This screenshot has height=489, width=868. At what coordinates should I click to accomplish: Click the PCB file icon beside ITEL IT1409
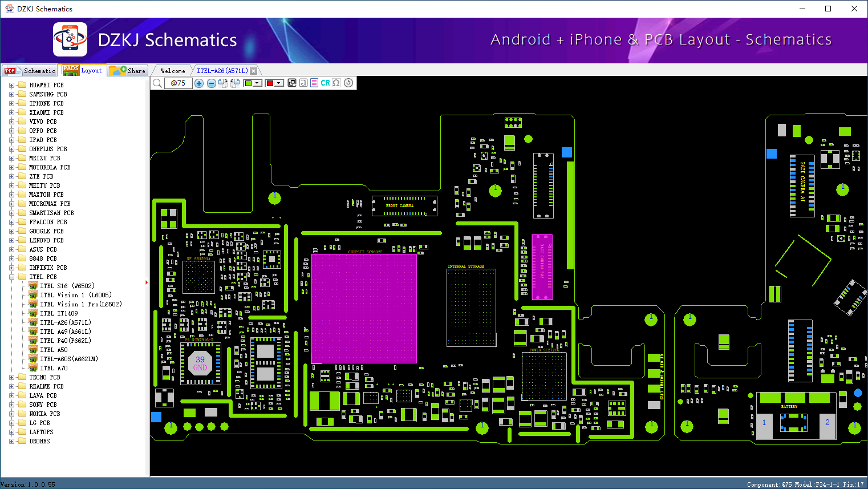[33, 313]
